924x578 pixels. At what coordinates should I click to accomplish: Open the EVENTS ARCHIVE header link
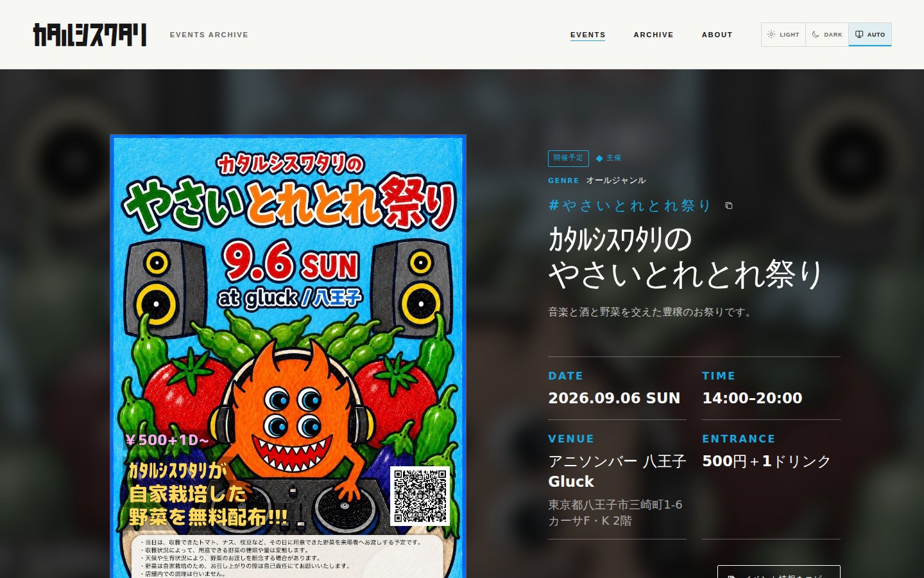click(x=209, y=35)
